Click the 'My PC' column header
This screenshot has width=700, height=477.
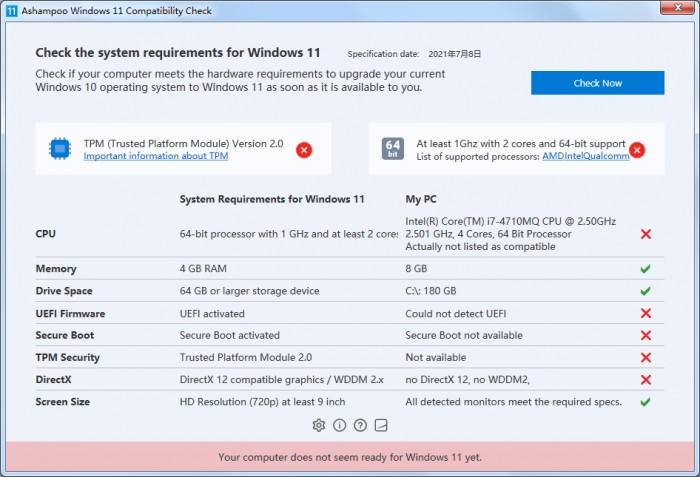(x=421, y=199)
